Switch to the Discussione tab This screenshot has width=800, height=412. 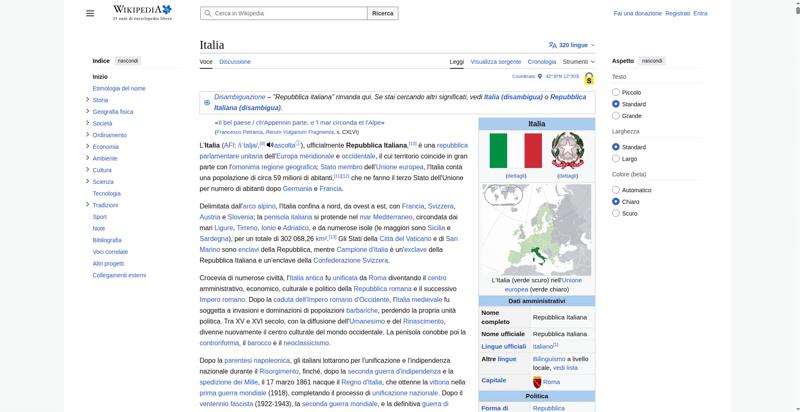pos(235,62)
